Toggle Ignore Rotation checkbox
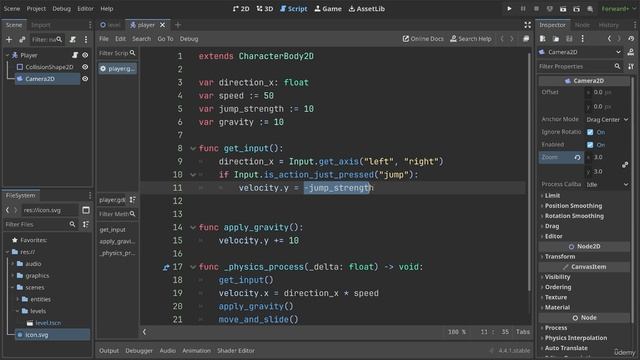640x360 pixels. tap(590, 132)
